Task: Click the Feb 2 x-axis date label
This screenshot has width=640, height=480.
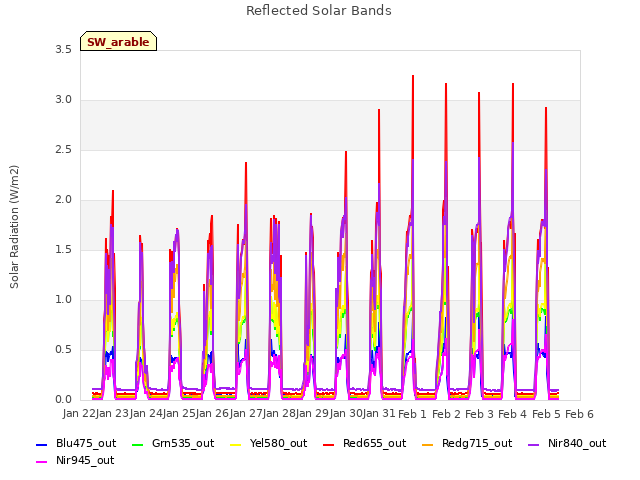Action: pyautogui.click(x=446, y=414)
